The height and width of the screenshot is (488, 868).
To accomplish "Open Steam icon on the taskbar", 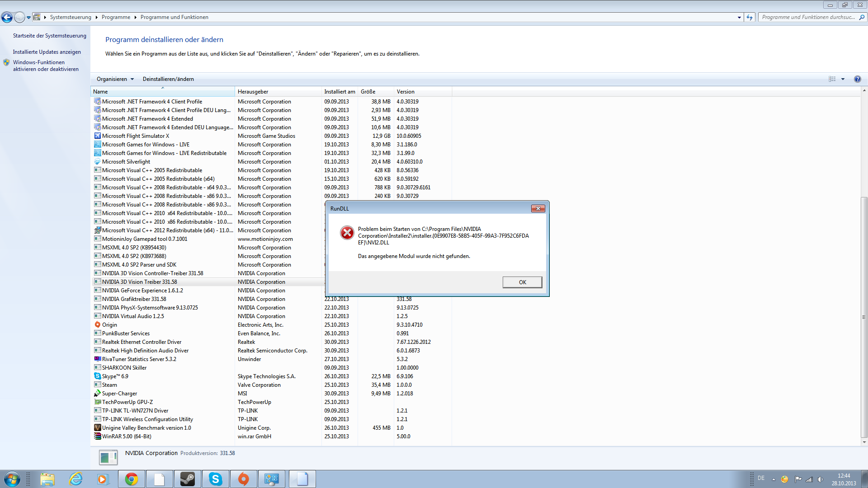I will pos(188,479).
